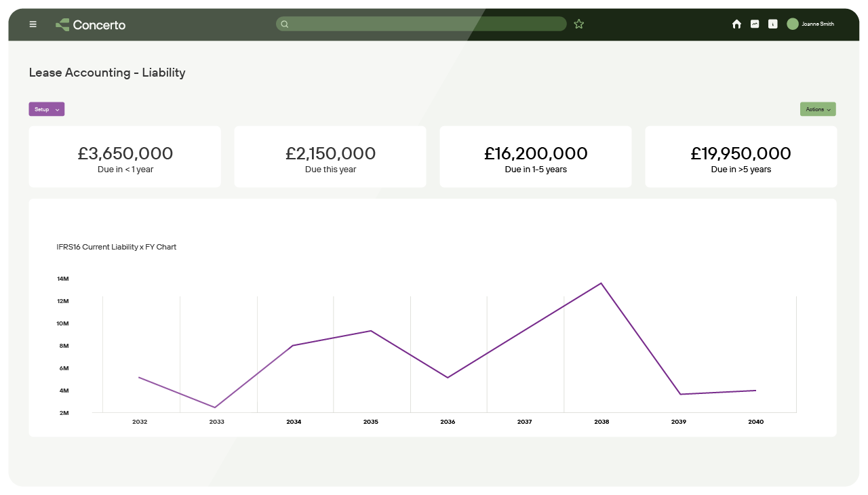Favorite this page with the star icon
868x495 pixels.
tap(578, 24)
